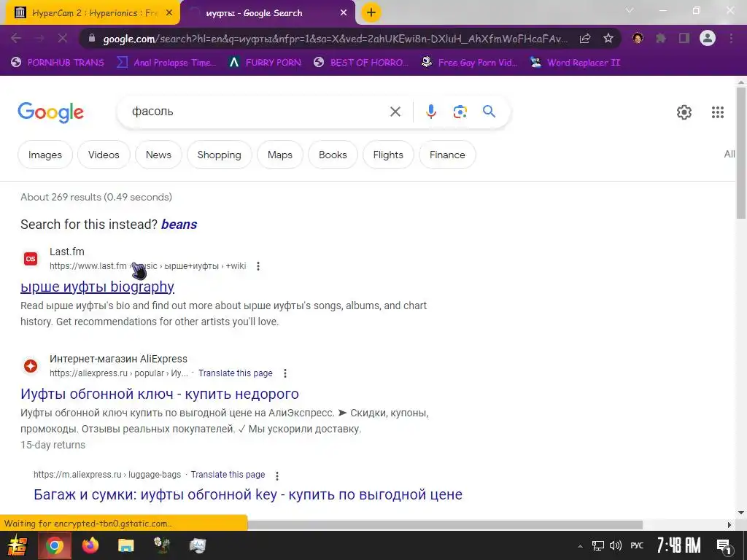Click the horizontal scrollbar right arrow
747x560 pixels.
point(729,525)
